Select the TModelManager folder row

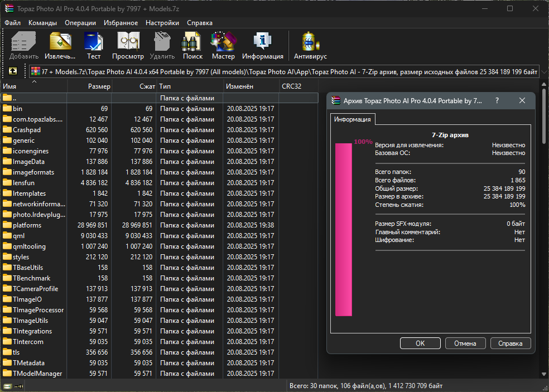[159, 374]
